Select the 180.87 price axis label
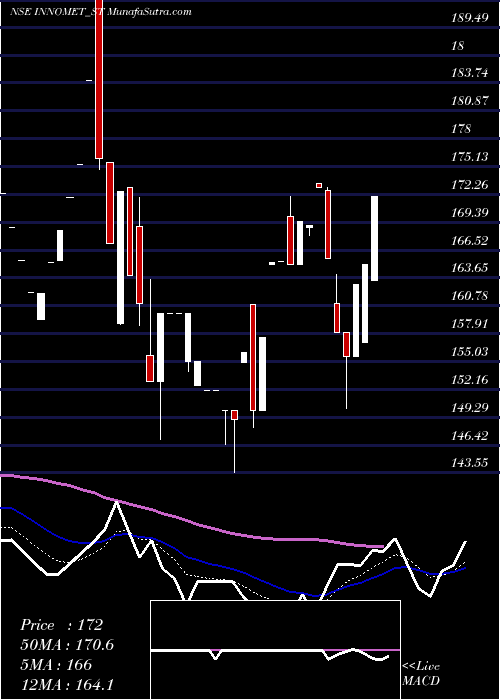Screen dimensions: 500x700 [470, 101]
